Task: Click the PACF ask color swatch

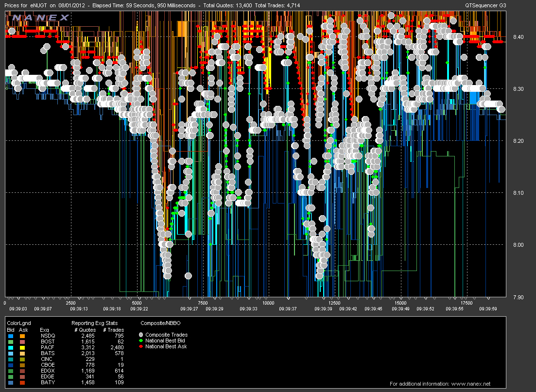Action: point(22,348)
